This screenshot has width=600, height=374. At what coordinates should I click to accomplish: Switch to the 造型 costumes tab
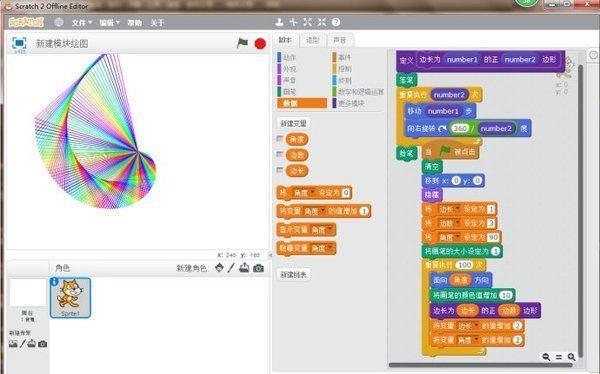coord(313,40)
